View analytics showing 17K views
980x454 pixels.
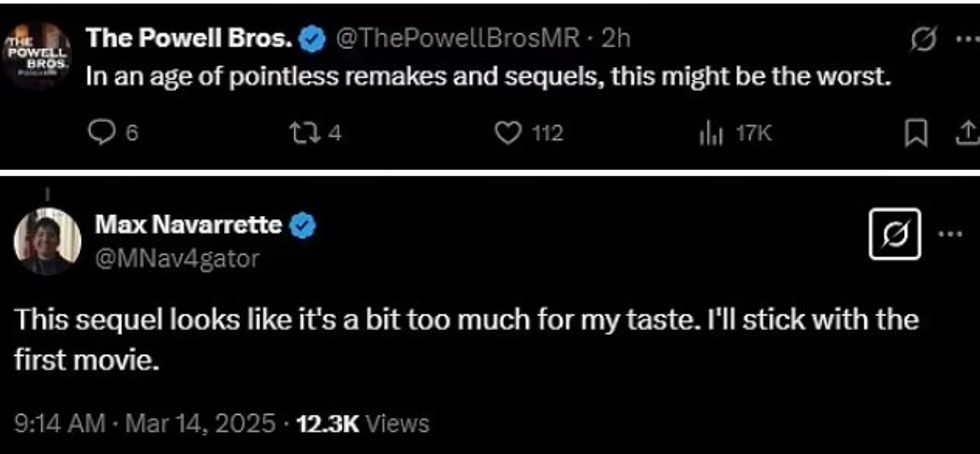tap(709, 133)
